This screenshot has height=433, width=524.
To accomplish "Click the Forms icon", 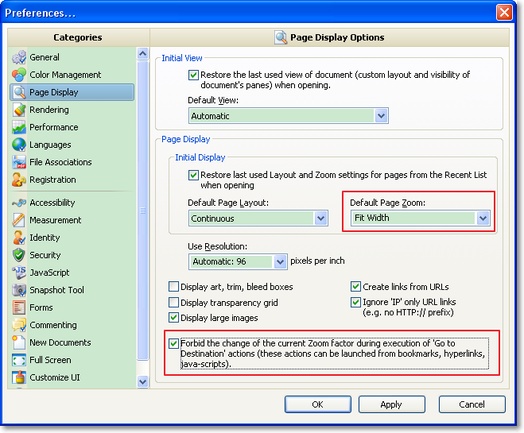I will tap(19, 307).
